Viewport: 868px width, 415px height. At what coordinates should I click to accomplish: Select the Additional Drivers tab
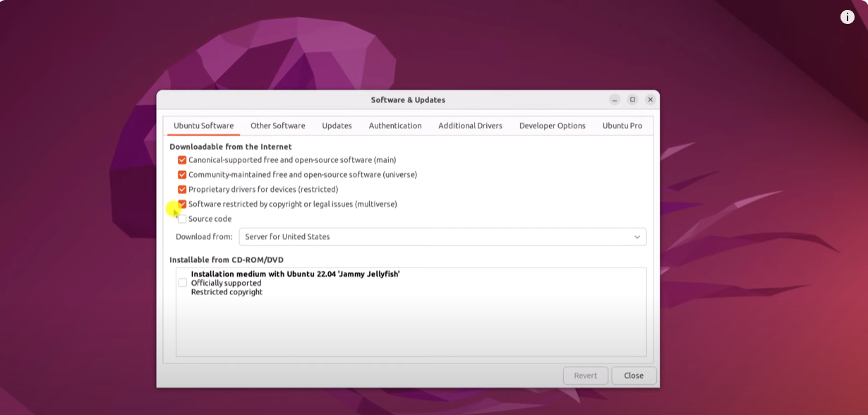click(470, 126)
